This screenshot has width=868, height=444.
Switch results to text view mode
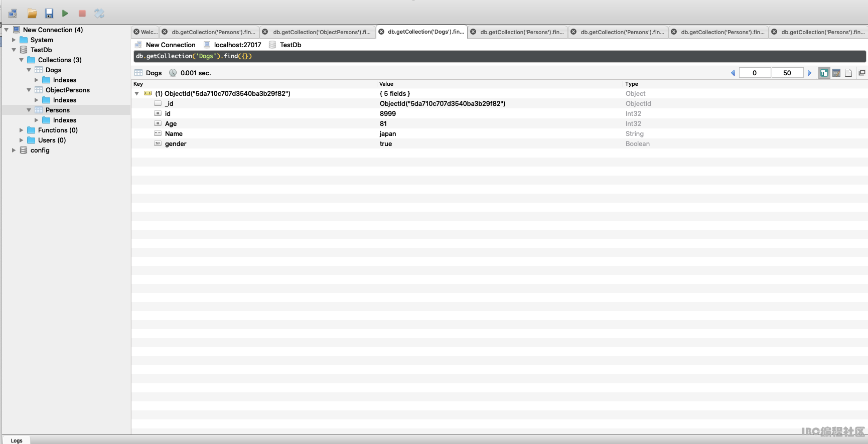coord(848,73)
